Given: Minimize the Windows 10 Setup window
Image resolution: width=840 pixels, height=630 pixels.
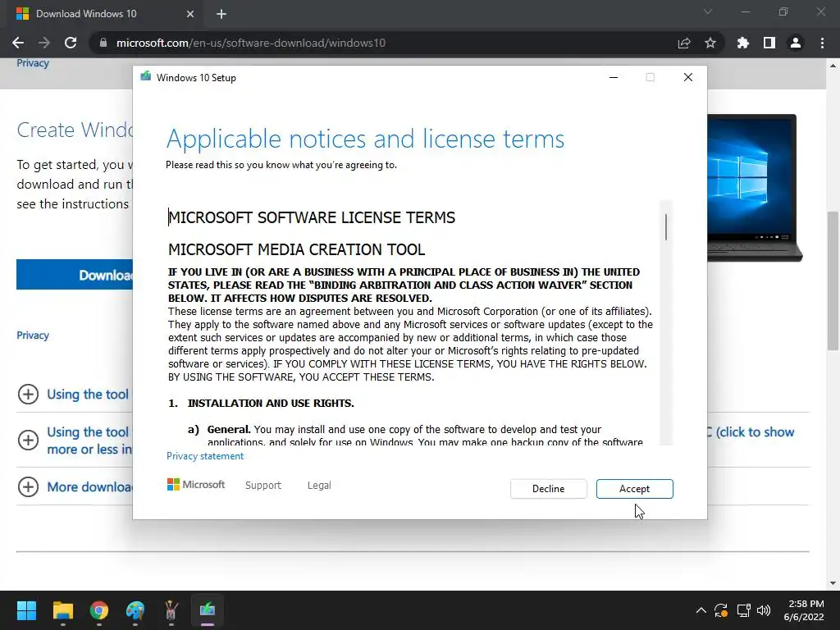Looking at the screenshot, I should pyautogui.click(x=614, y=78).
